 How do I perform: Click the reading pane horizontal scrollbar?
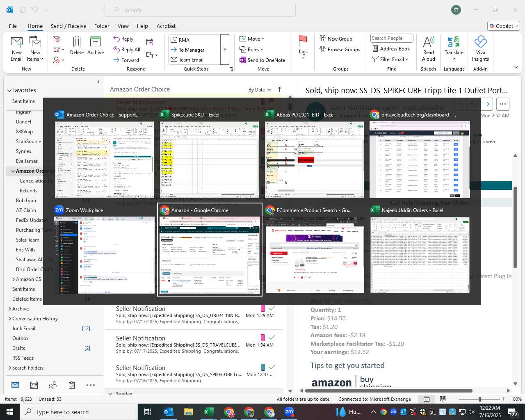click(x=388, y=390)
